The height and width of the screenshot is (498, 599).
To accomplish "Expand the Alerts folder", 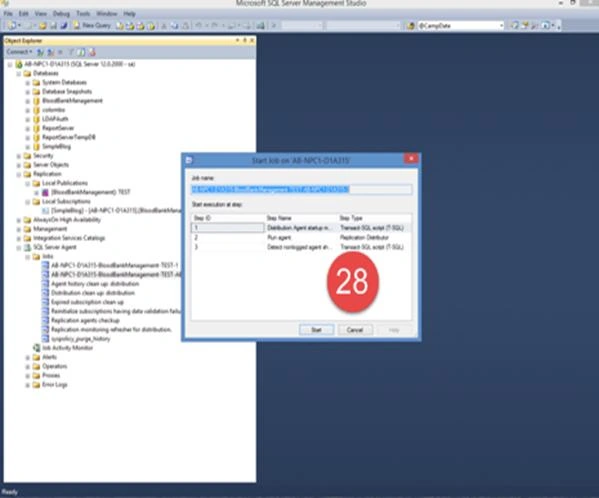I will coord(28,358).
